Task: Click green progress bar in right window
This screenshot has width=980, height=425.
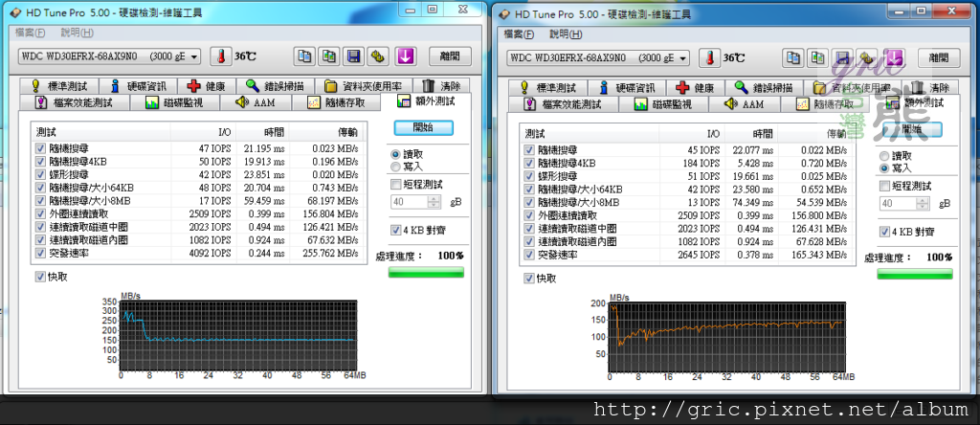Action: pos(915,273)
